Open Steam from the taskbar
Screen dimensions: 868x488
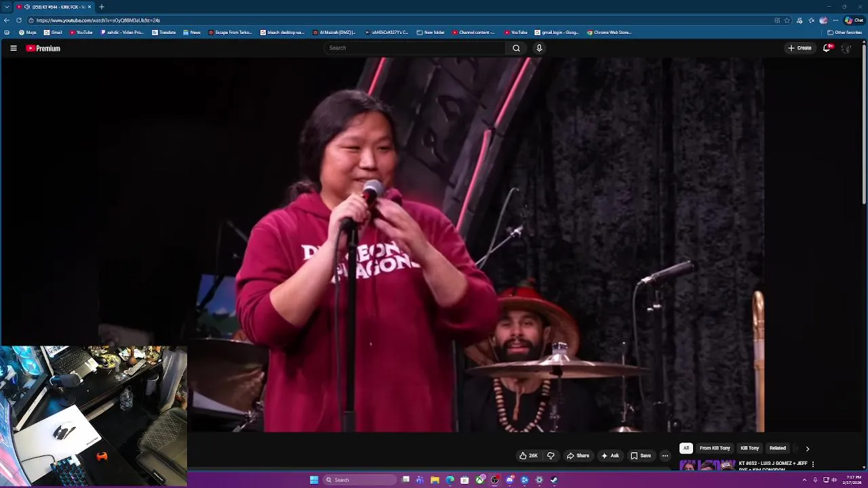(554, 480)
